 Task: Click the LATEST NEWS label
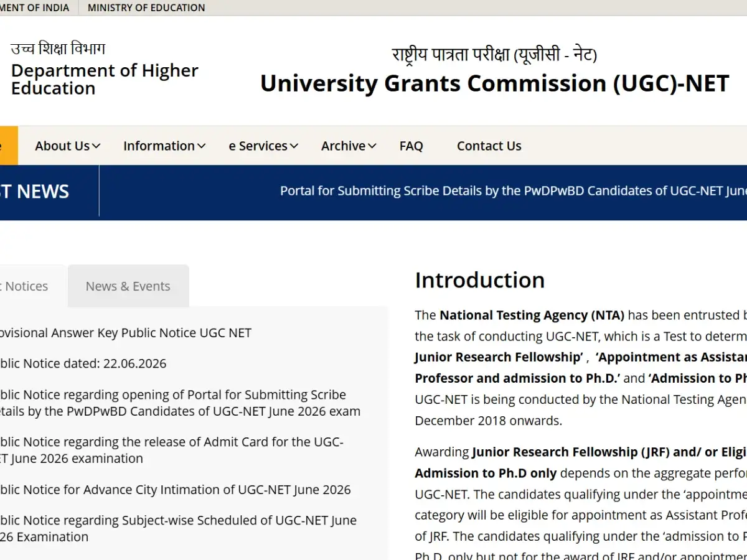click(x=34, y=191)
